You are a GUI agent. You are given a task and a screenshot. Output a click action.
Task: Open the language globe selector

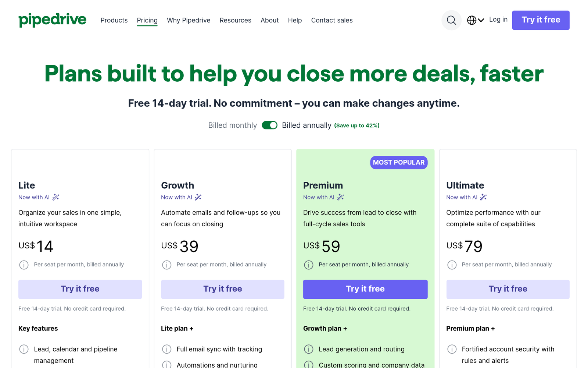coord(472,20)
